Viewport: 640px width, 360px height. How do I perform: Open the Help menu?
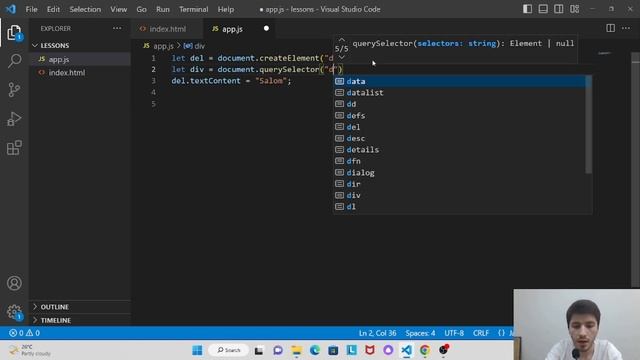coord(226,9)
